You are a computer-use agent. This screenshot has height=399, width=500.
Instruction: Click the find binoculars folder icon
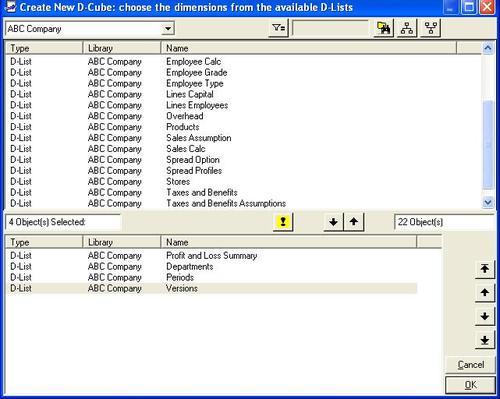[384, 28]
